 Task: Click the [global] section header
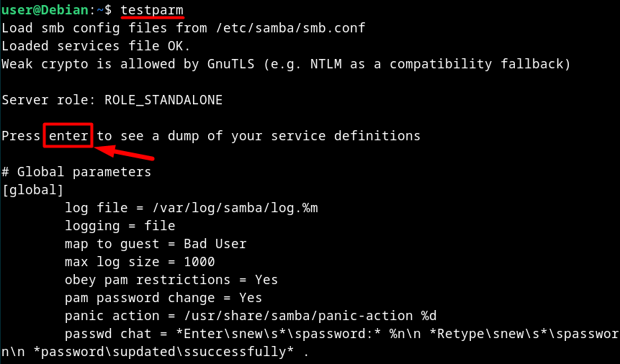33,190
